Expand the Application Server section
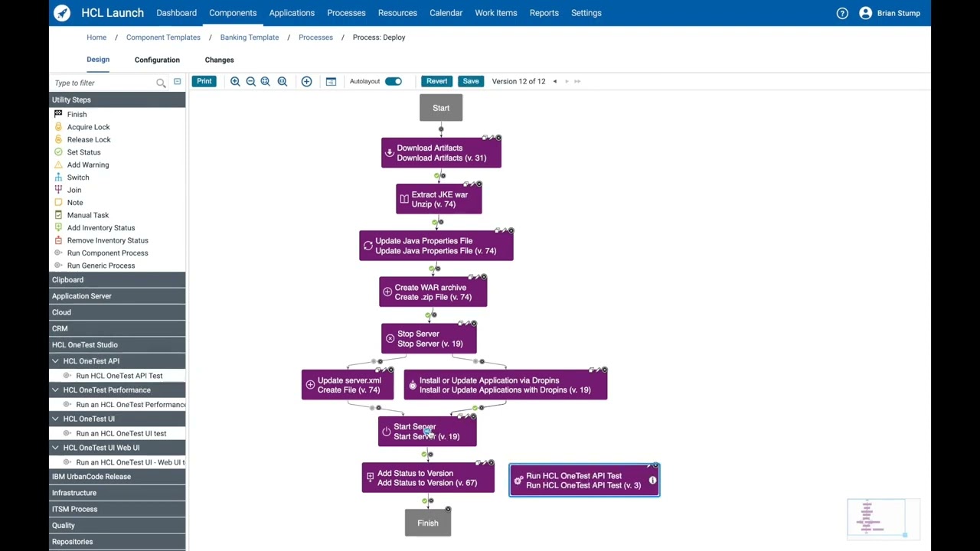The height and width of the screenshot is (551, 980). click(x=117, y=296)
